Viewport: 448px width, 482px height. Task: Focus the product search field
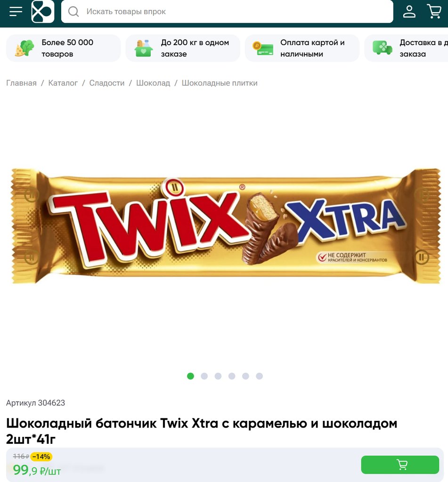point(227,11)
